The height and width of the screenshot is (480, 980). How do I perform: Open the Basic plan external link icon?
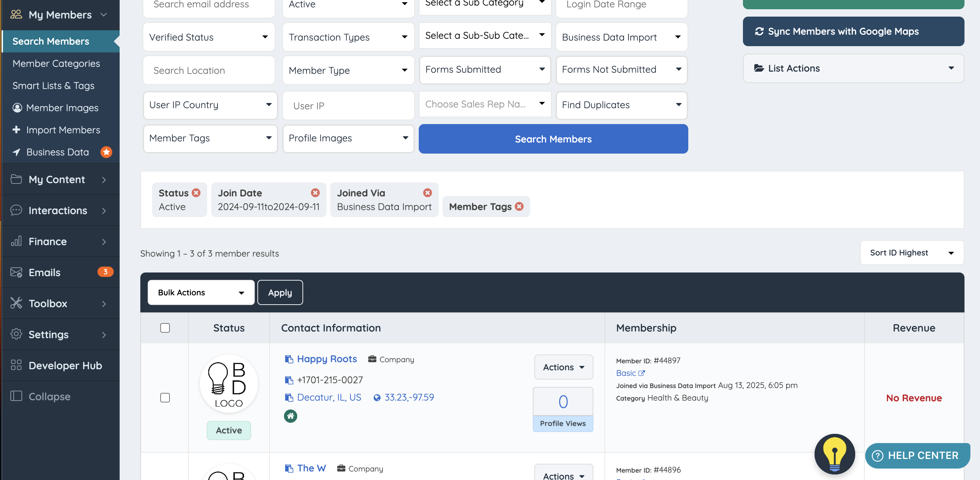(x=641, y=373)
